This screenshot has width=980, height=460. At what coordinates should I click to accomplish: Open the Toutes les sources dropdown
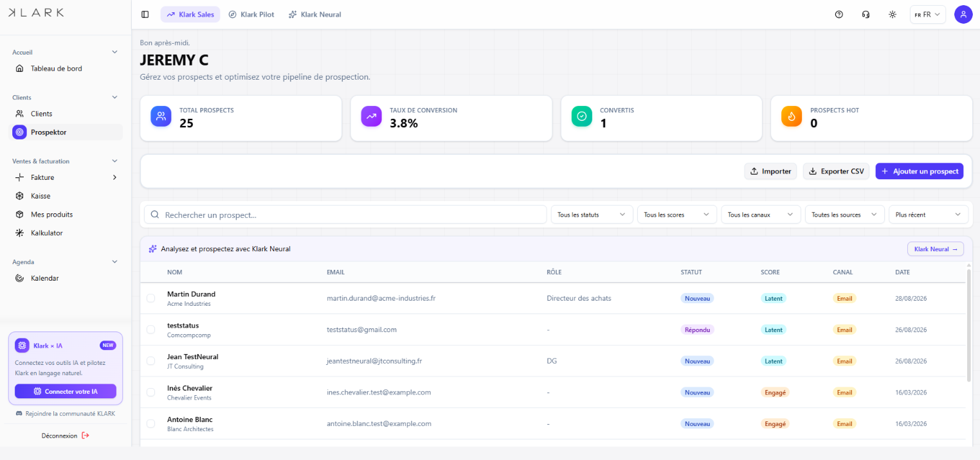pos(845,215)
